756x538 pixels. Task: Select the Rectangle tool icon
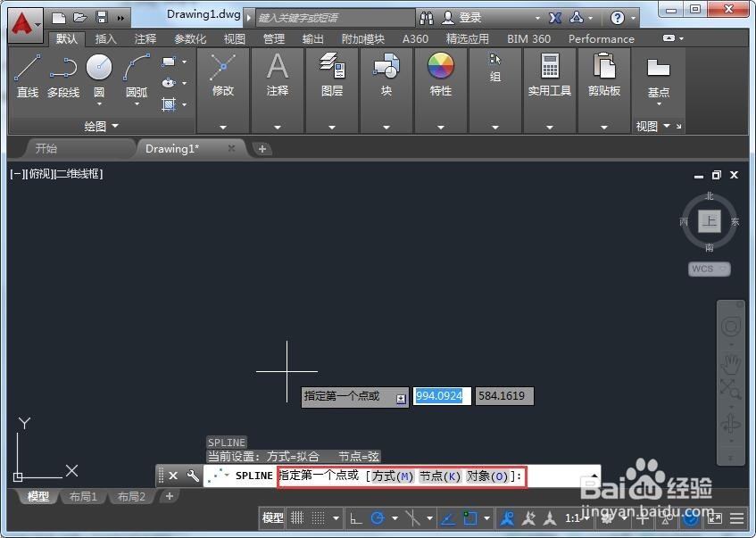point(169,62)
